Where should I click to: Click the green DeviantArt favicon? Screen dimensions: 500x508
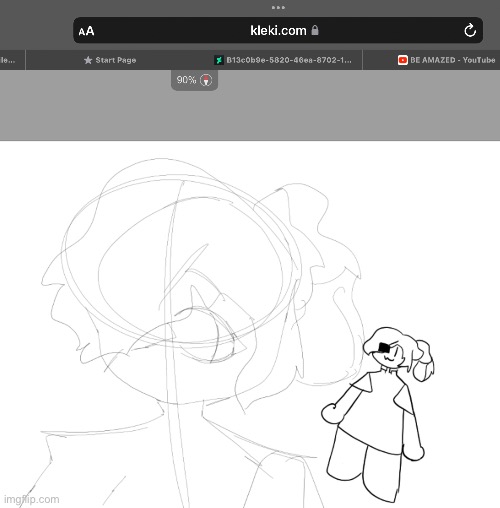pyautogui.click(x=219, y=60)
